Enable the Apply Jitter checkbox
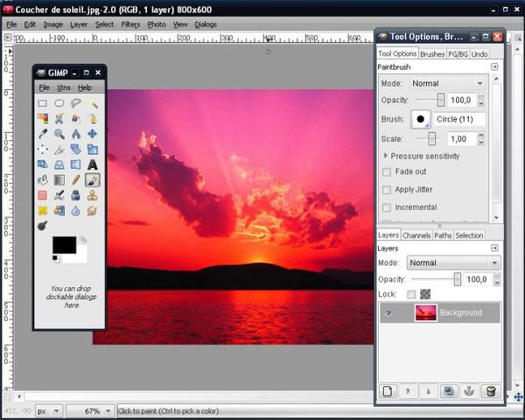 tap(387, 190)
